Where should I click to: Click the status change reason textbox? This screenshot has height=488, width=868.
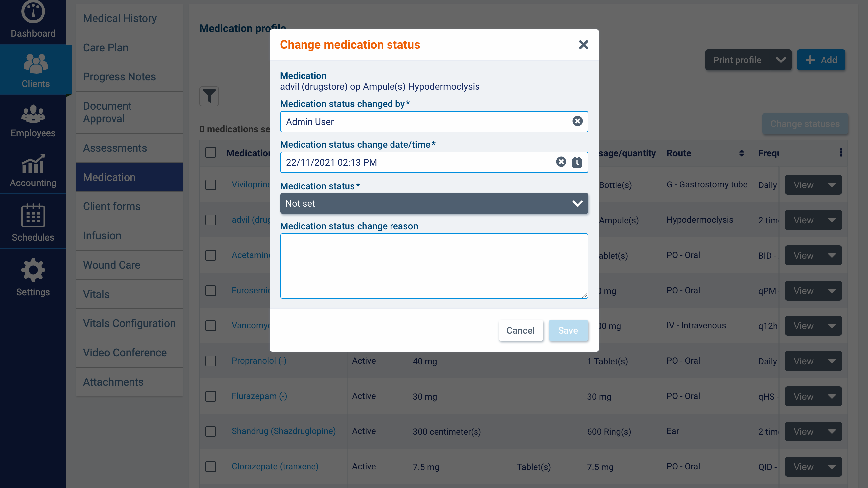pyautogui.click(x=434, y=266)
